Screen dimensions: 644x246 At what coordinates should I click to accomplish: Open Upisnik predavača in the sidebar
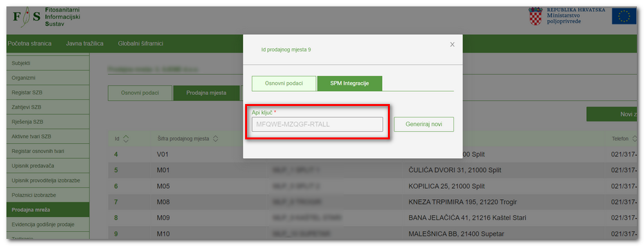coord(48,166)
